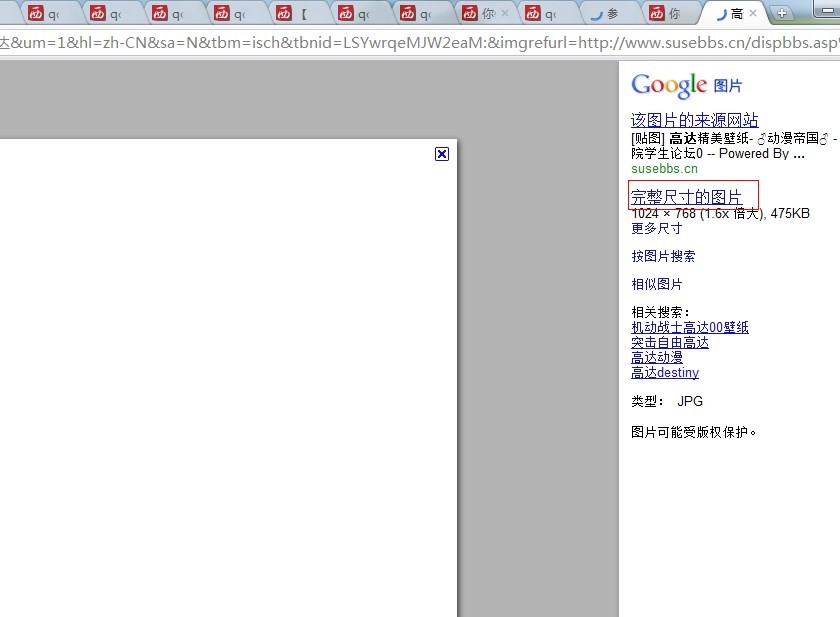The height and width of the screenshot is (617, 840).
Task: Click the Google logo
Action: (x=669, y=86)
